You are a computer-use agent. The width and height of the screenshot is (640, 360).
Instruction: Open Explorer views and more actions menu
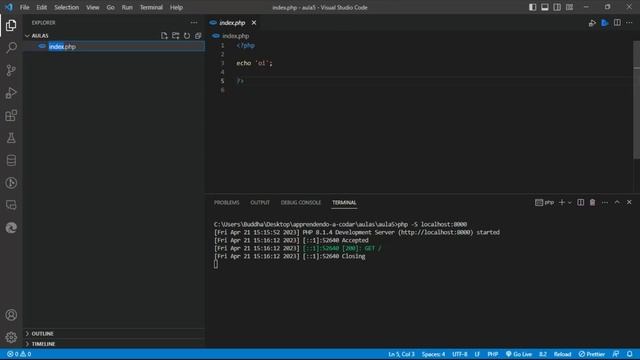(194, 23)
